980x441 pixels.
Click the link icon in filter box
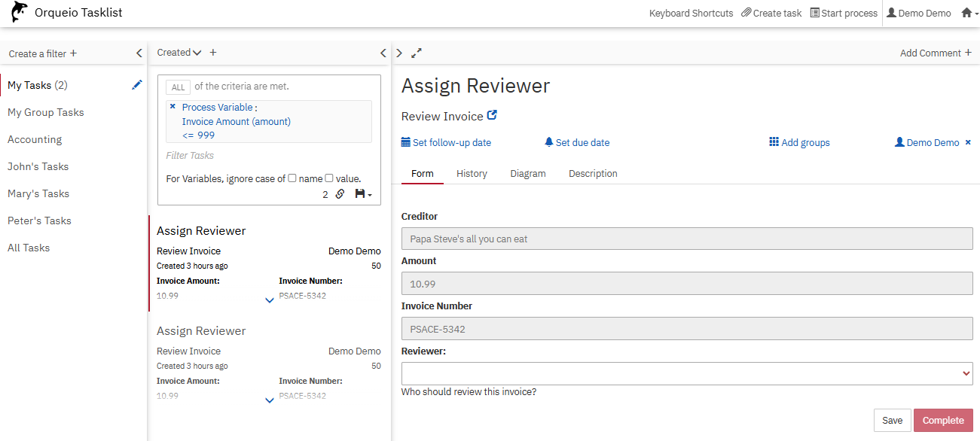pos(340,194)
